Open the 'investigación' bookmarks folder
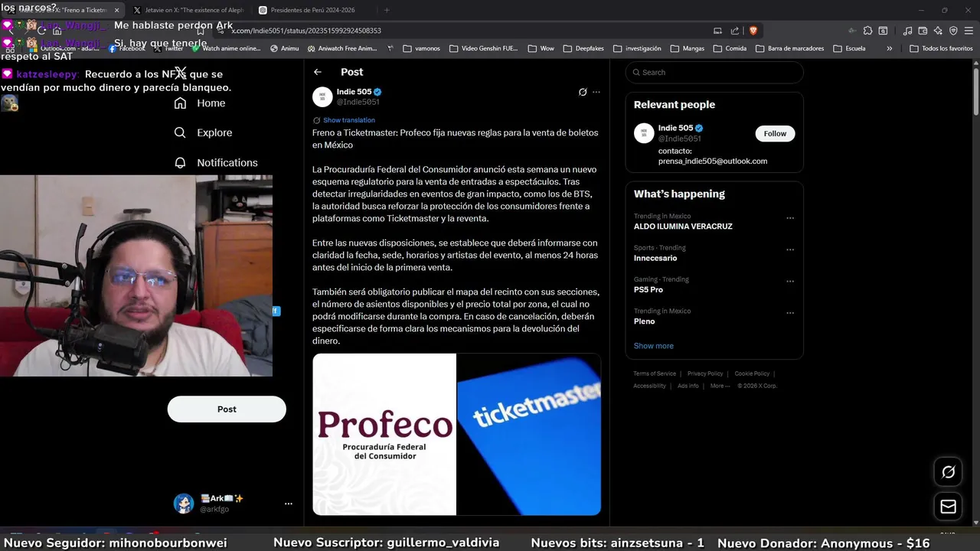The width and height of the screenshot is (980, 551). (x=636, y=48)
